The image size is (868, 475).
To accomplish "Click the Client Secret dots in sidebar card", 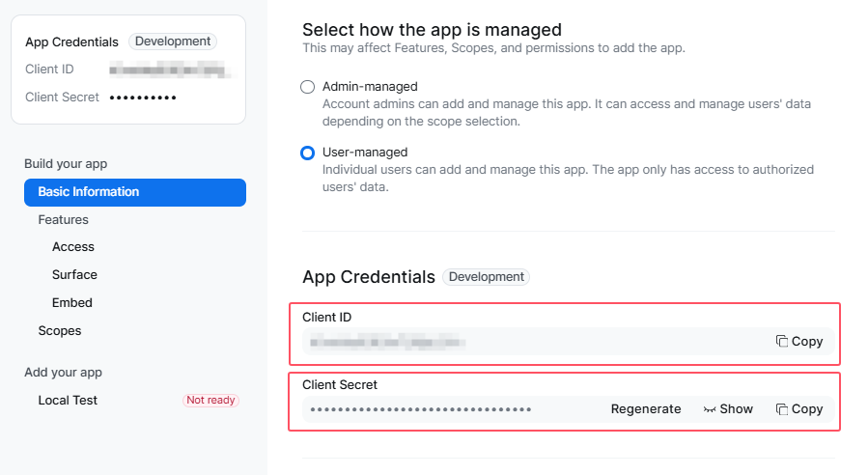I will (x=143, y=98).
